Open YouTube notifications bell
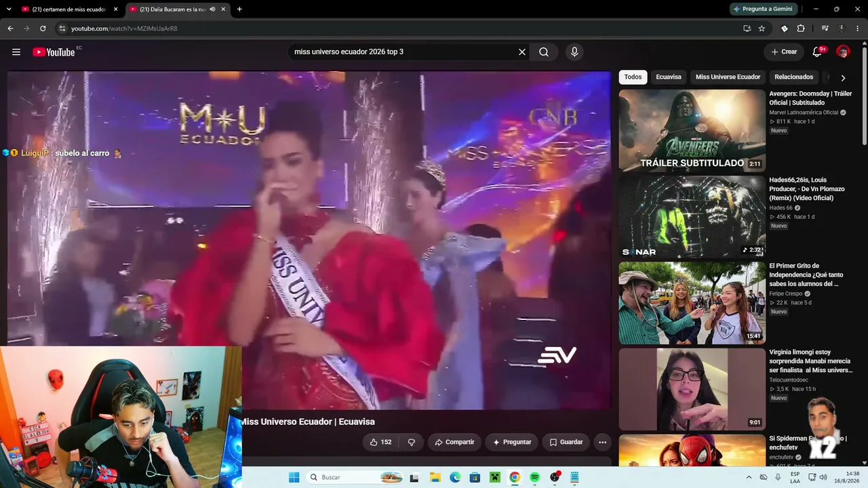The width and height of the screenshot is (868, 488). pos(818,52)
